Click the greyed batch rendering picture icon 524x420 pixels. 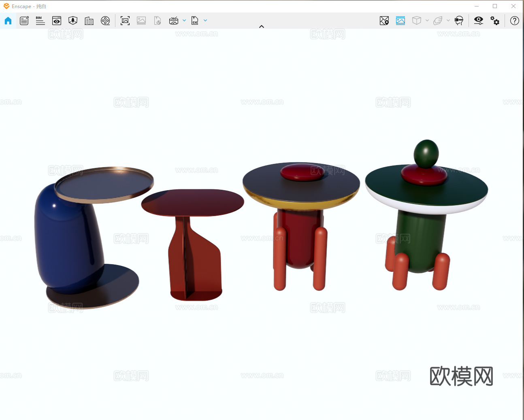[x=141, y=21]
